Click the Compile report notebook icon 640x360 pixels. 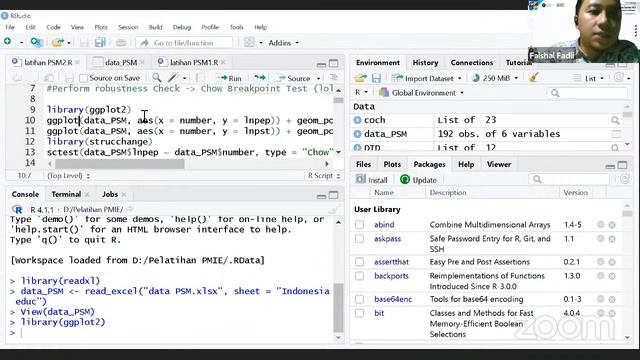(x=200, y=78)
